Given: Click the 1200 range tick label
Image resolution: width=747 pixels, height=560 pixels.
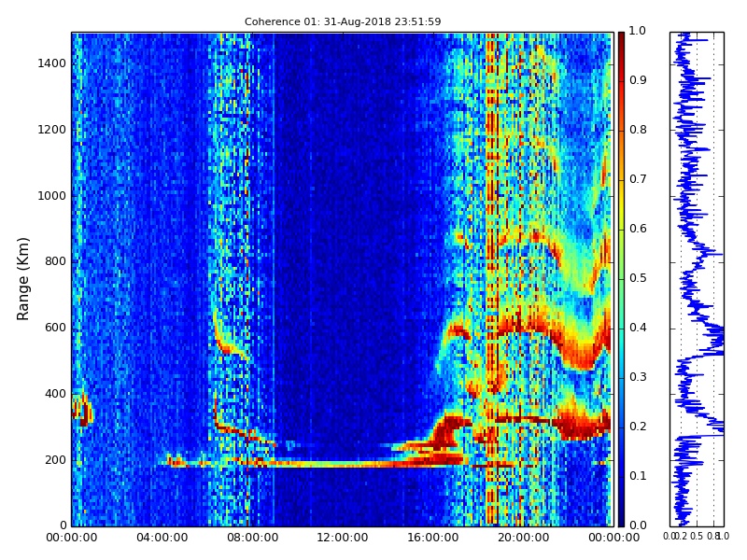Looking at the screenshot, I should pyautogui.click(x=52, y=130).
